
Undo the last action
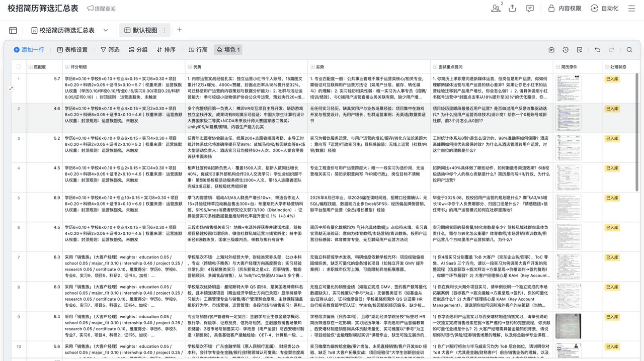tap(597, 50)
